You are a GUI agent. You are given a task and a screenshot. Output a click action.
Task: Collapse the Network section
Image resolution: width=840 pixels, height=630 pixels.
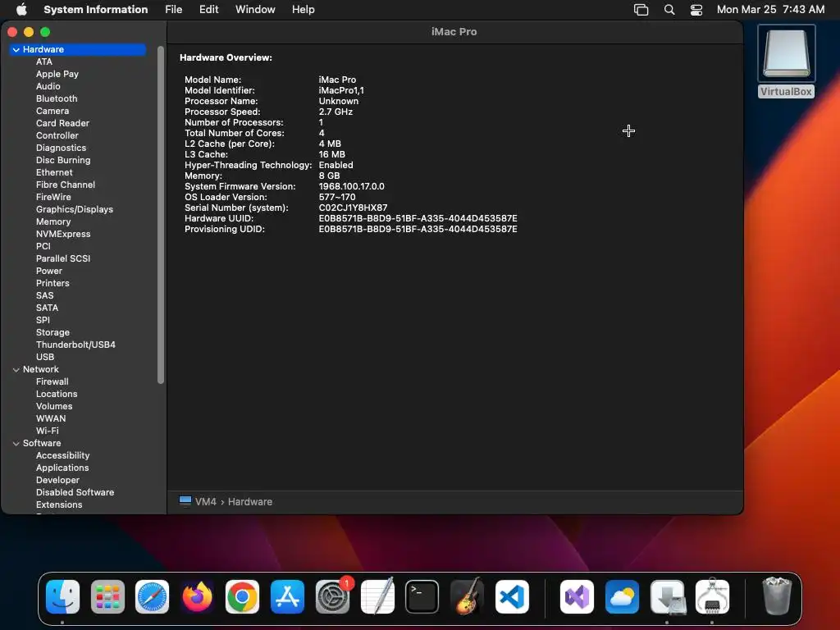point(16,370)
